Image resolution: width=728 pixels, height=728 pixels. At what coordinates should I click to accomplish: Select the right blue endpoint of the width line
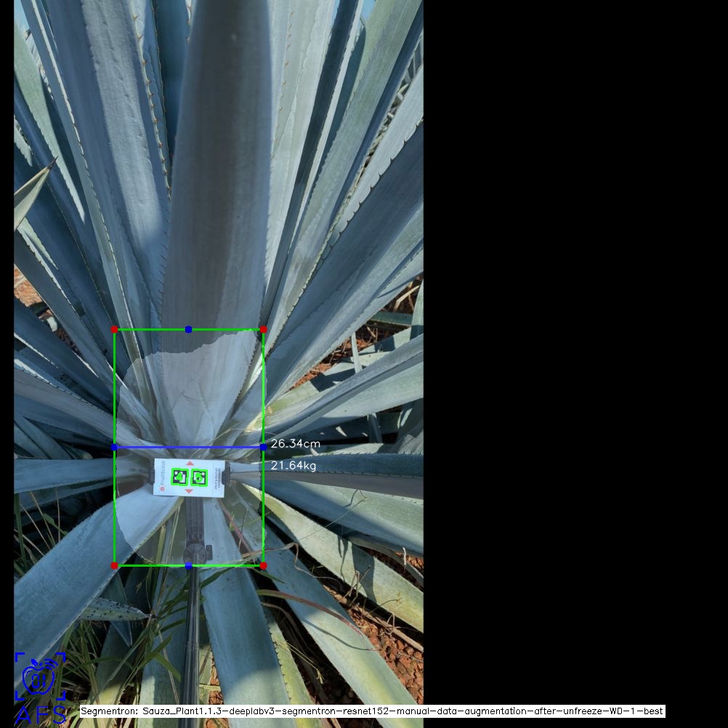(263, 447)
